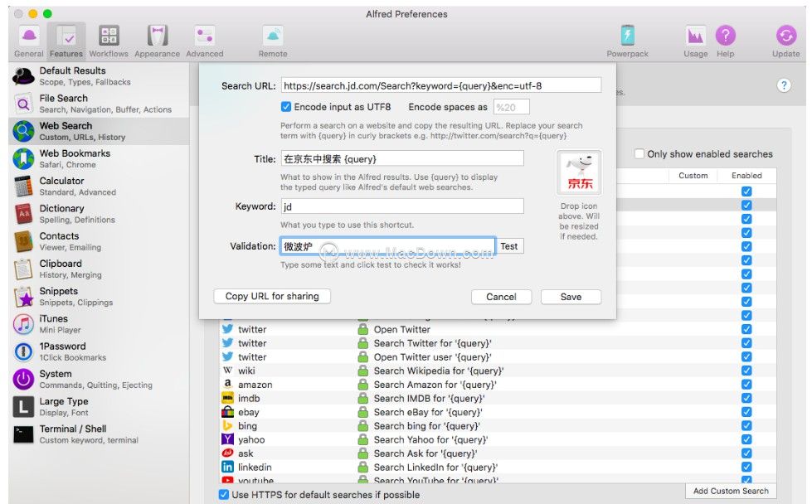Click the Test button

[509, 246]
